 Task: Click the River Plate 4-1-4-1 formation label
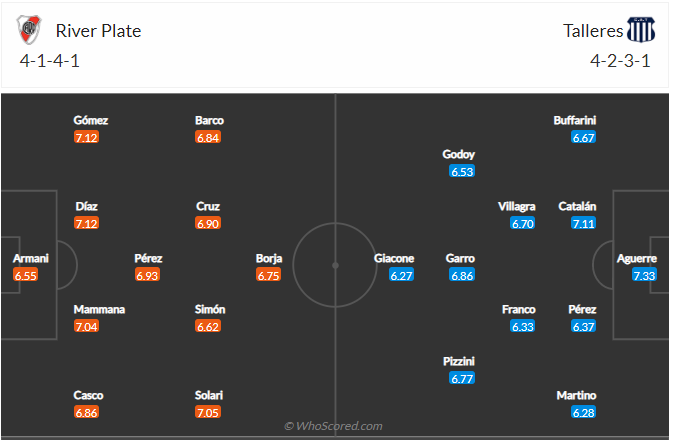[x=48, y=60]
